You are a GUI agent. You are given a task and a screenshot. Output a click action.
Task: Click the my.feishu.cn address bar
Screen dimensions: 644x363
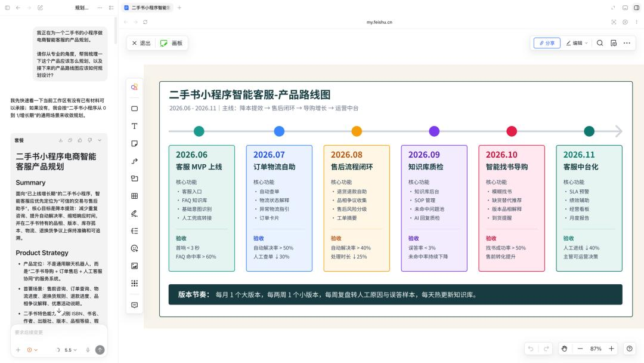379,22
